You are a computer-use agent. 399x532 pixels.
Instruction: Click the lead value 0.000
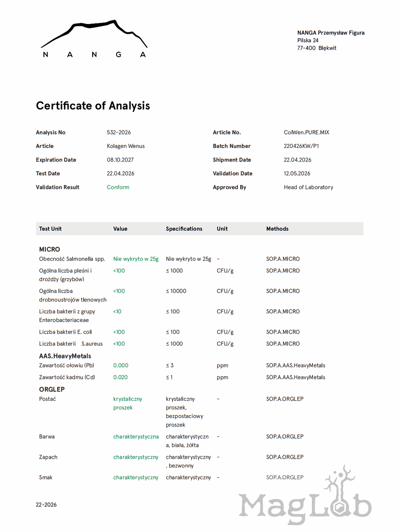[121, 365]
